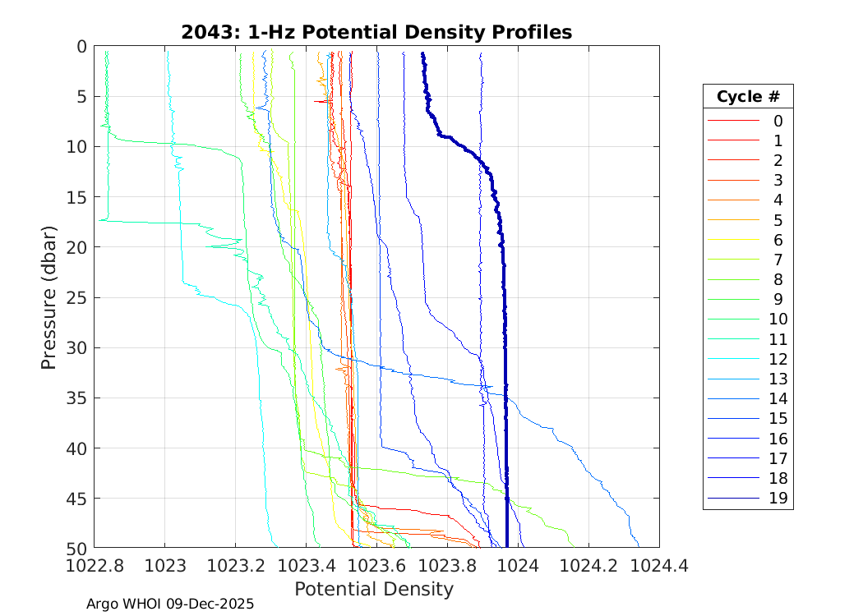The image size is (863, 616).
Task: Click the Cycle 10 green legend swatch
Action: (x=733, y=319)
